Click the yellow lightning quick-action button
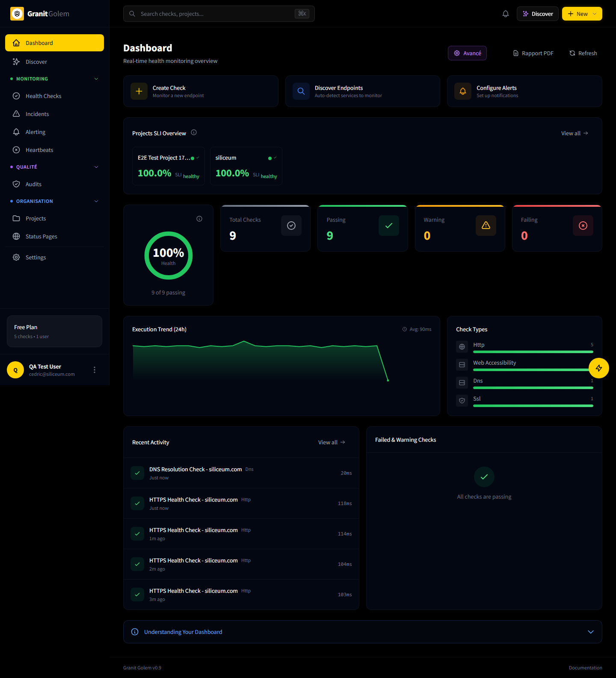This screenshot has height=678, width=616. (599, 368)
